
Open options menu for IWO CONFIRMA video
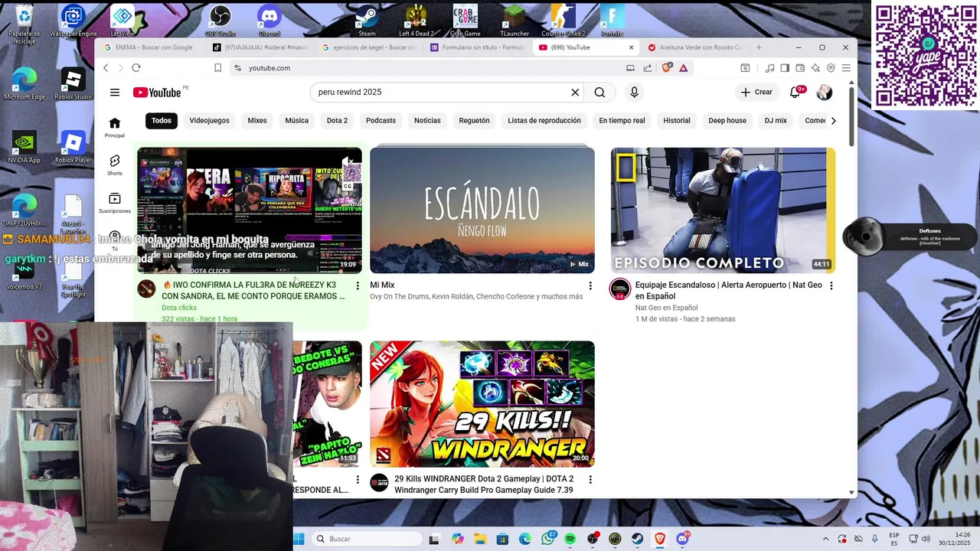358,285
